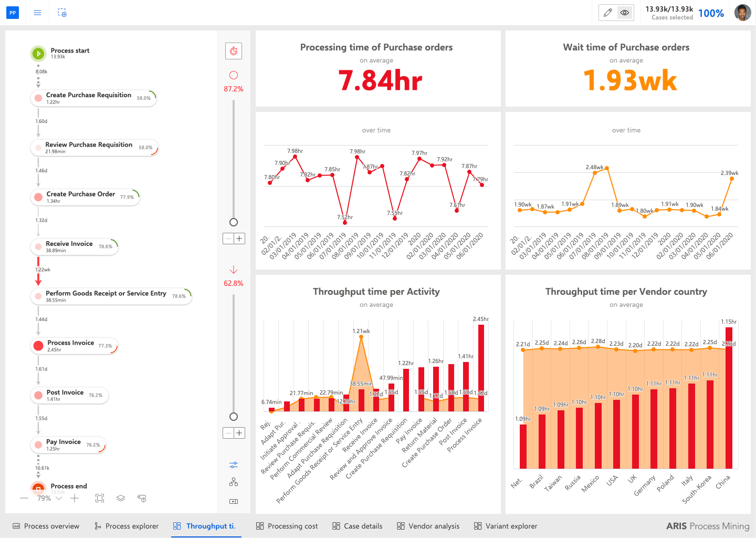The image size is (756, 538).
Task: Switch to edit mode pencil icon
Action: pyautogui.click(x=608, y=13)
